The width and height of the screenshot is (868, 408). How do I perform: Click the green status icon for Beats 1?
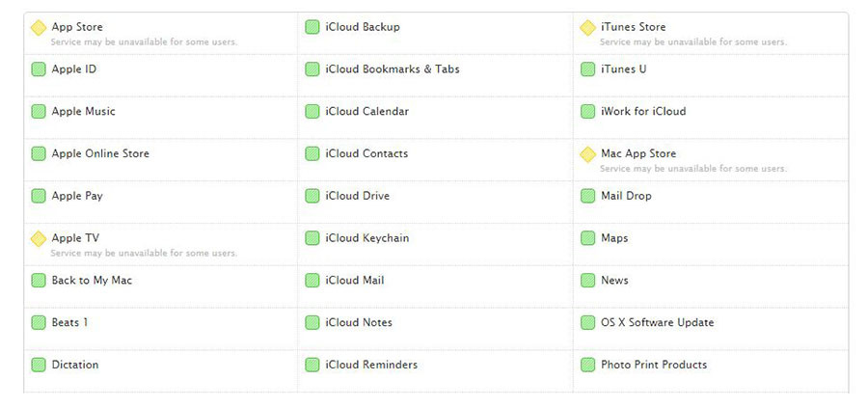click(39, 323)
